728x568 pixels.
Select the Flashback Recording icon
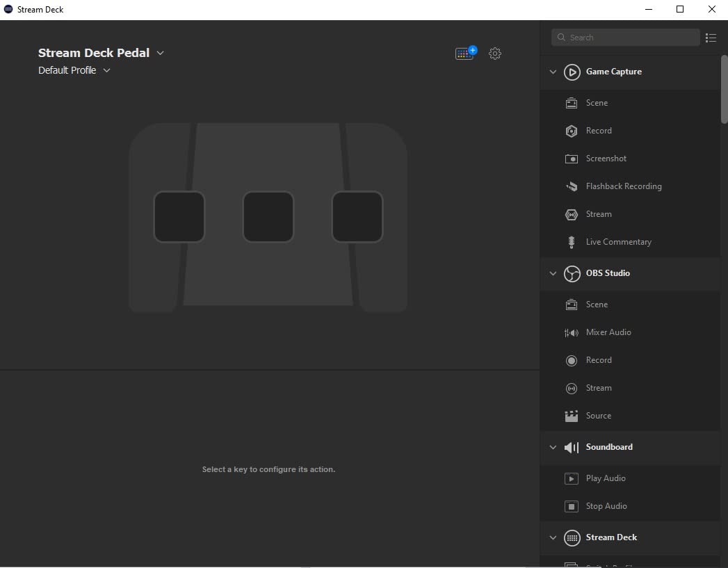[x=571, y=186]
